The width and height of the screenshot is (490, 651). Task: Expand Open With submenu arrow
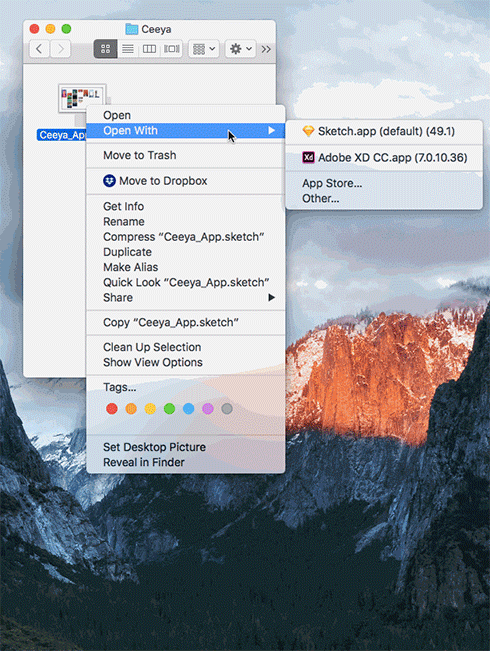click(272, 130)
